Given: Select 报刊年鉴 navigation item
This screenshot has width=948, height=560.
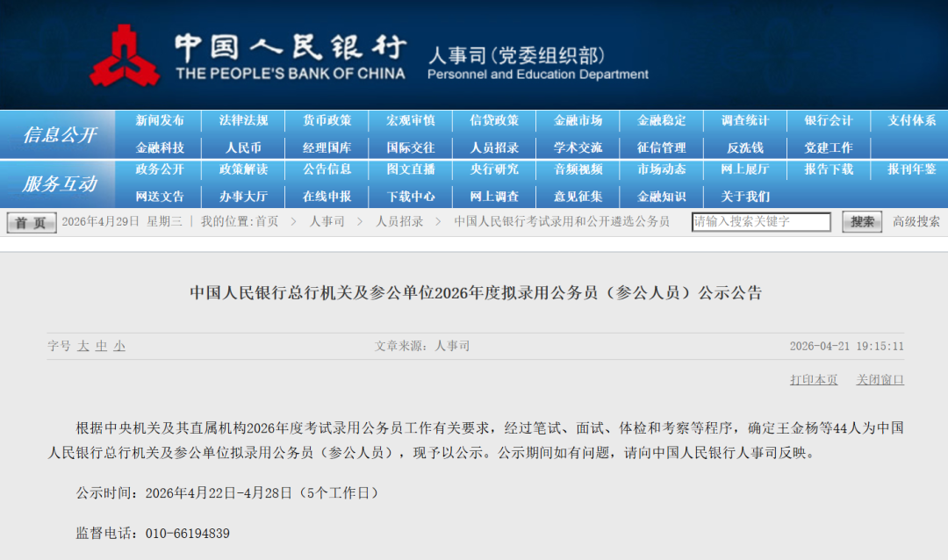Looking at the screenshot, I should point(912,169).
